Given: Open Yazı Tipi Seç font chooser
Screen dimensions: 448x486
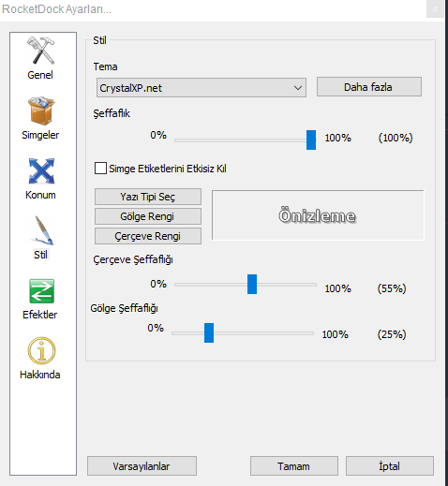Looking at the screenshot, I should coord(148,197).
